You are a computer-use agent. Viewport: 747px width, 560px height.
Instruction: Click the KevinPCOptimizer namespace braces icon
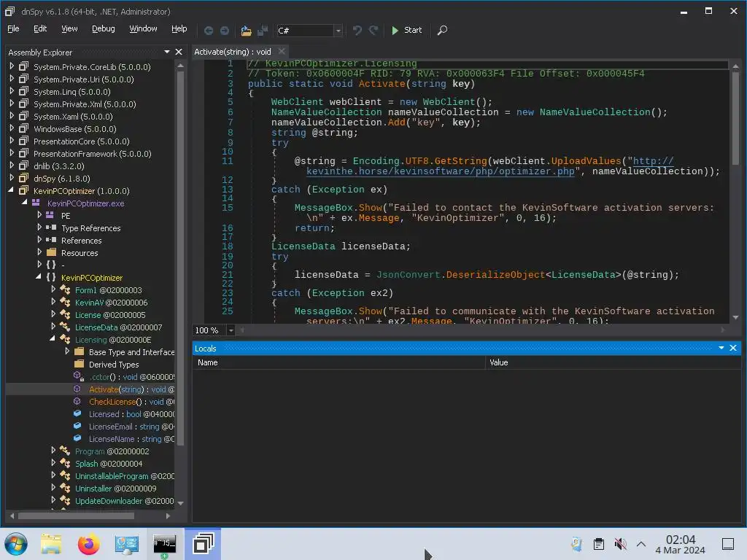click(51, 277)
